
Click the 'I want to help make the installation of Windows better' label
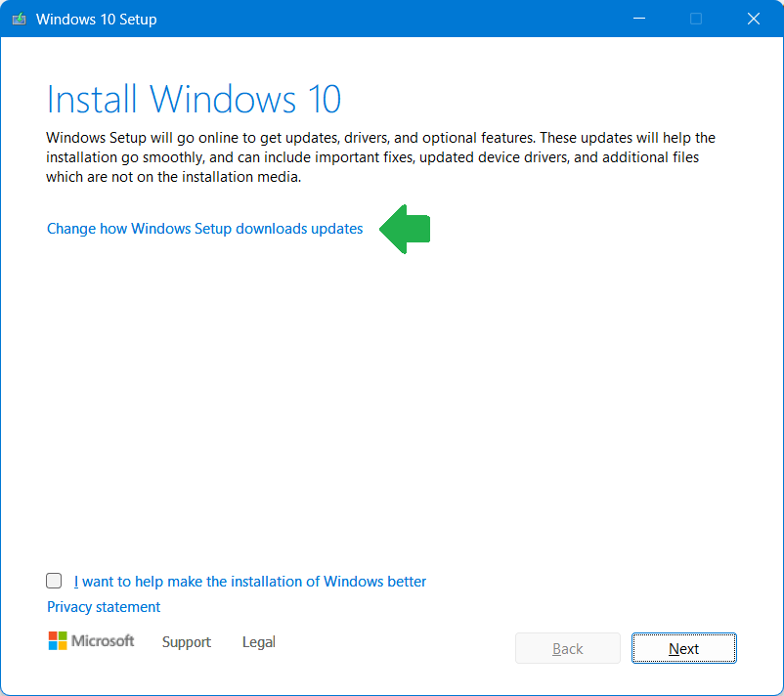point(250,582)
